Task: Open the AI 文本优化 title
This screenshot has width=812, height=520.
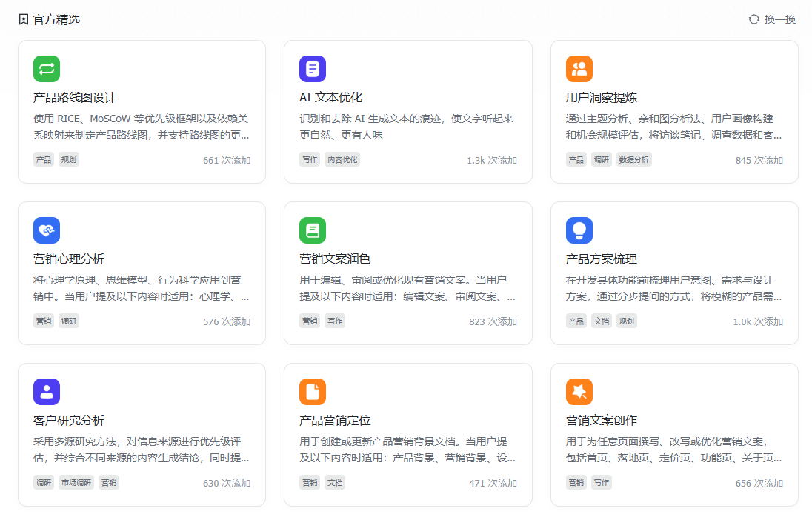Action: coord(330,98)
